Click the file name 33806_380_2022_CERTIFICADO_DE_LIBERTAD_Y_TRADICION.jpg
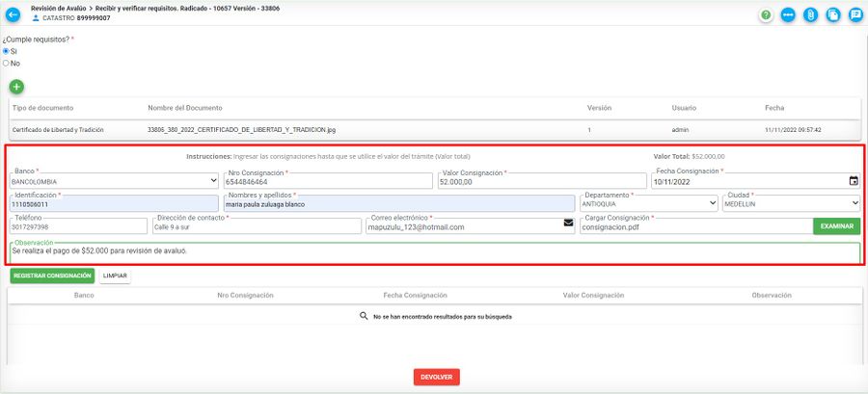The width and height of the screenshot is (868, 394). pos(241,130)
